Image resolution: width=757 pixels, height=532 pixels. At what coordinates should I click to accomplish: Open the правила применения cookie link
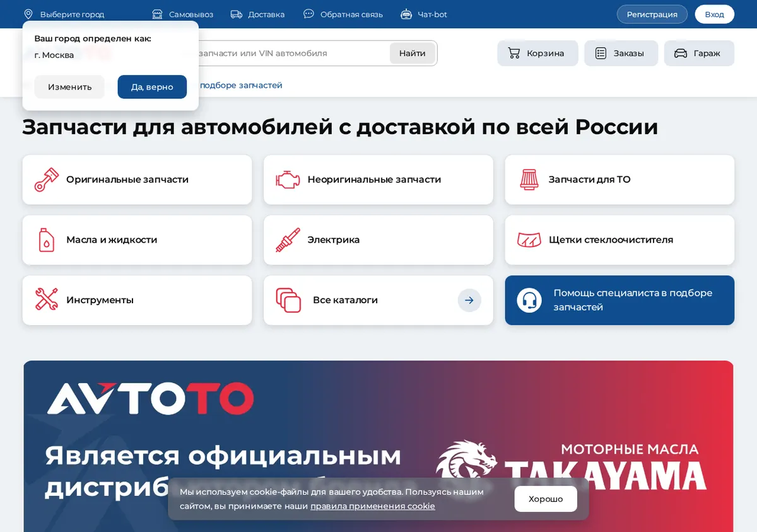tap(372, 506)
